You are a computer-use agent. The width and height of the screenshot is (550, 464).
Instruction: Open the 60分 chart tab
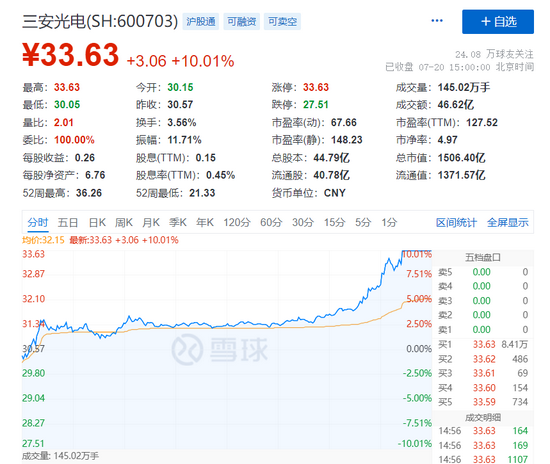(x=271, y=222)
